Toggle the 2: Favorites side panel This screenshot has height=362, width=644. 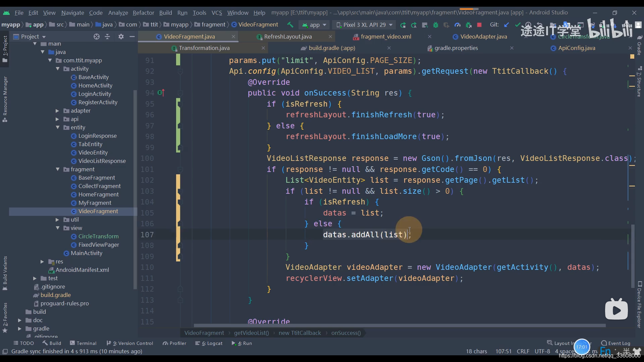[5, 318]
